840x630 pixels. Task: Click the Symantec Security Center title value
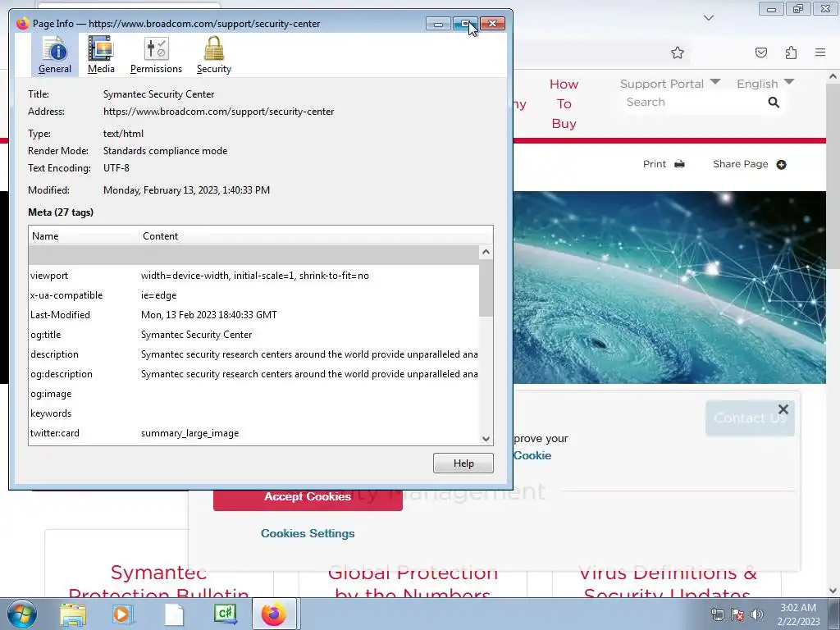[158, 94]
